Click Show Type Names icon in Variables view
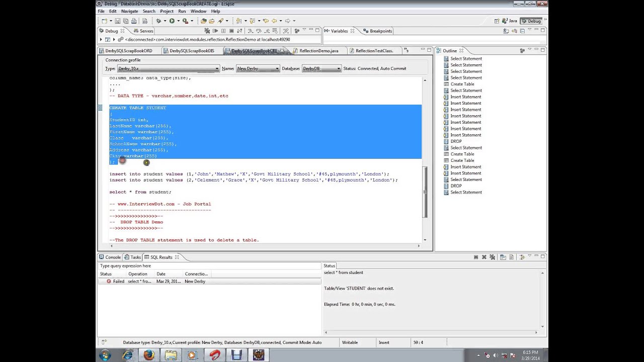 click(x=506, y=31)
